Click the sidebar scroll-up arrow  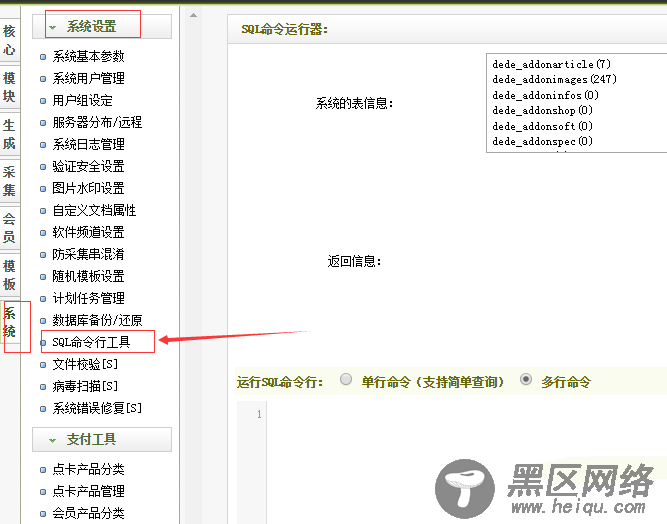[193, 15]
